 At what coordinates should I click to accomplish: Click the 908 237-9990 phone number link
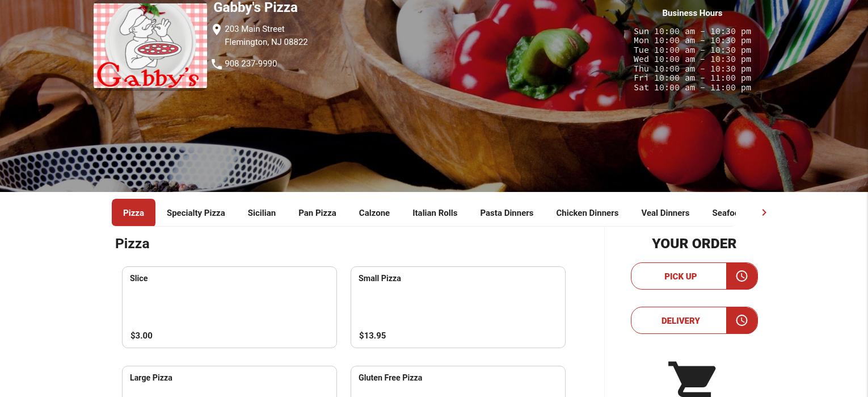coord(251,64)
